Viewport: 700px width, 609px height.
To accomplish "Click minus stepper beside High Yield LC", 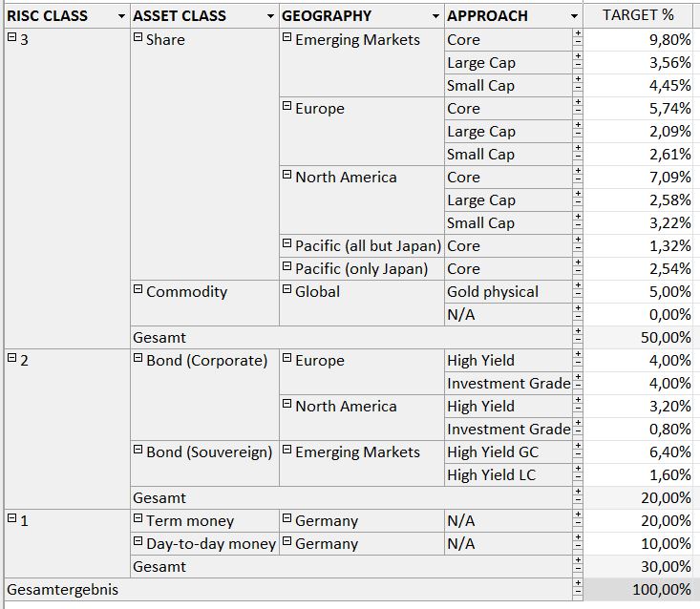I will [577, 479].
